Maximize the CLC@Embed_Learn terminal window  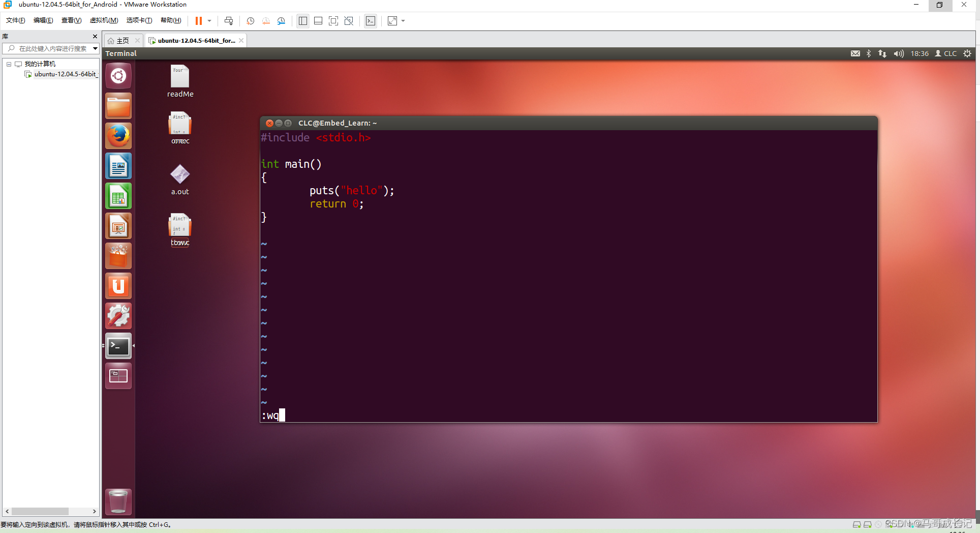coord(288,123)
